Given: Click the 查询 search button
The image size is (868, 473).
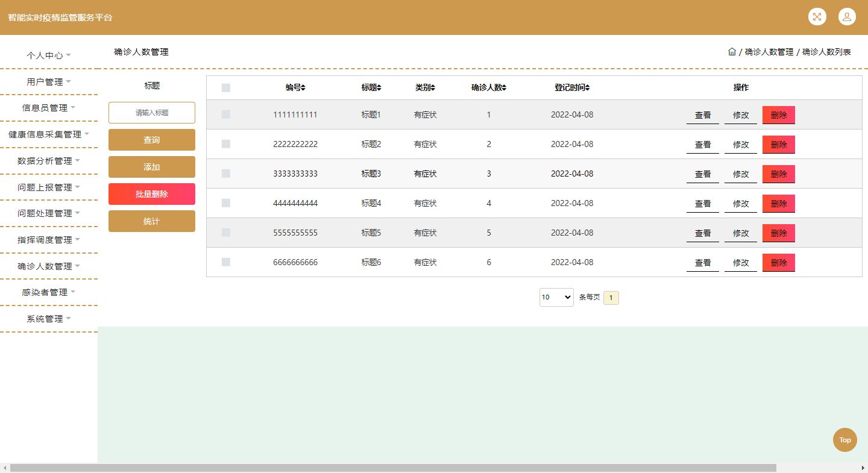Looking at the screenshot, I should [x=152, y=140].
